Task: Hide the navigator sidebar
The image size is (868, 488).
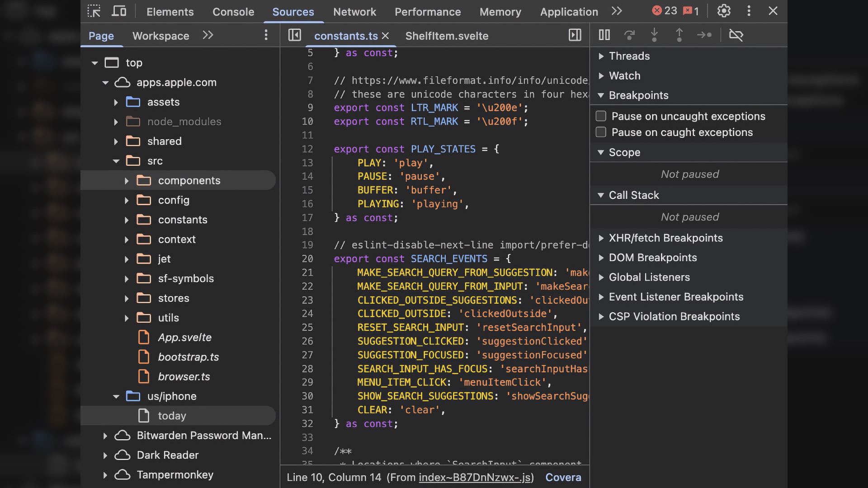Action: [x=295, y=35]
